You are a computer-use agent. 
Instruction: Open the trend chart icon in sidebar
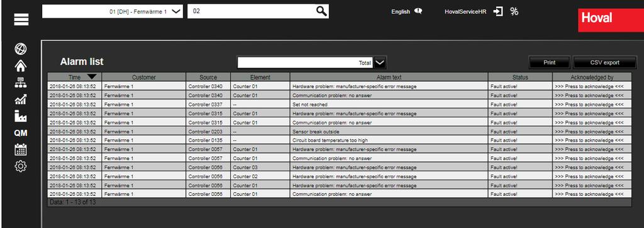(x=21, y=99)
